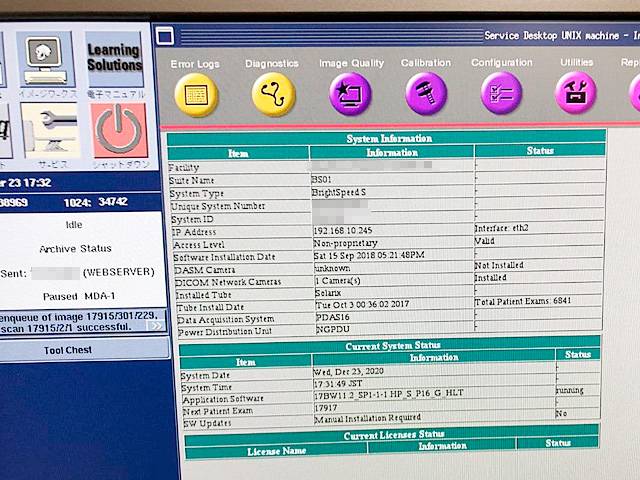Open Learning Solutions electronic manual

115,58
